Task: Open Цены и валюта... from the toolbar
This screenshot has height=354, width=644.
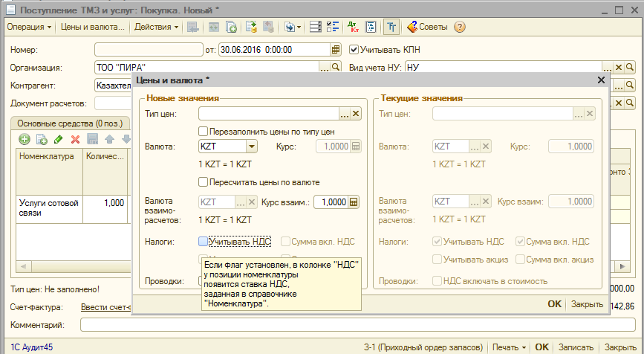Action: point(92,27)
